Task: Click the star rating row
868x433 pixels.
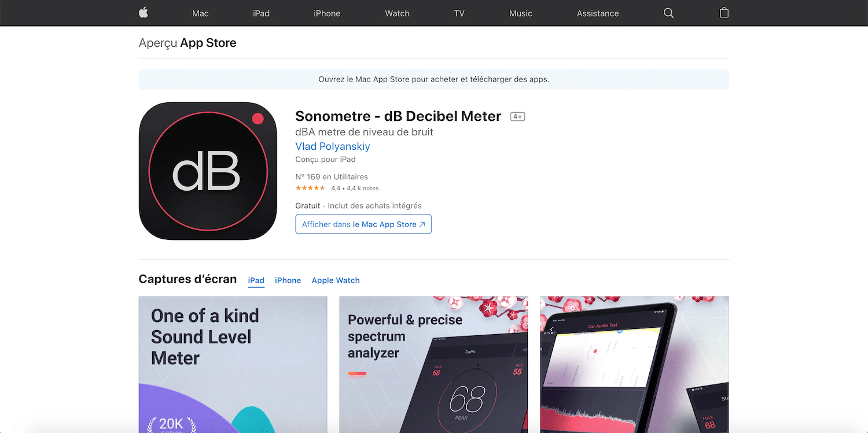Action: pyautogui.click(x=337, y=188)
